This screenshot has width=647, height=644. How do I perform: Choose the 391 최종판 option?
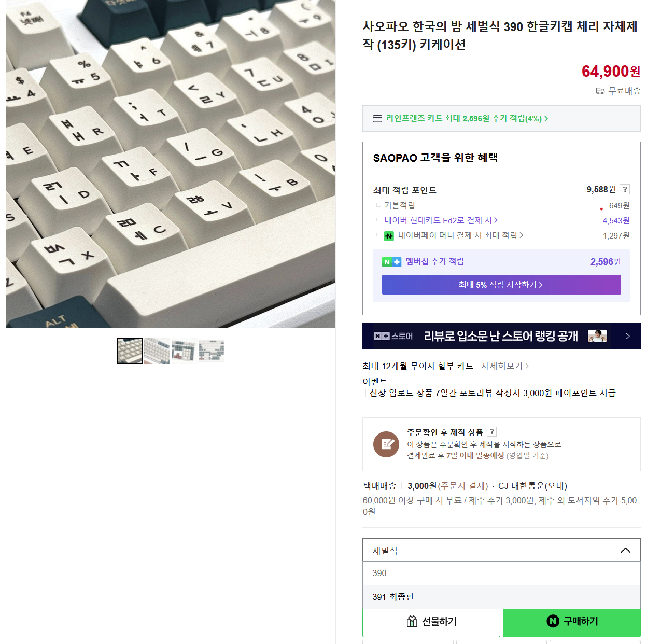[501, 597]
